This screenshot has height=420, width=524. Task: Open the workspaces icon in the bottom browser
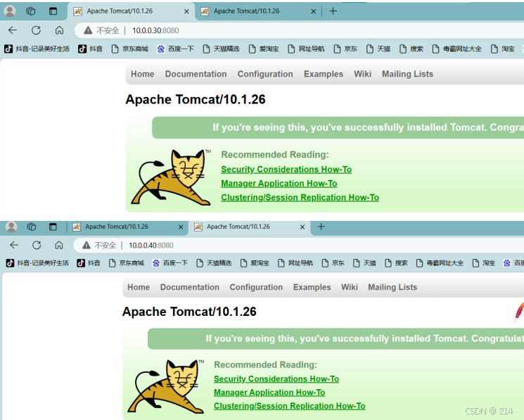pyautogui.click(x=32, y=227)
